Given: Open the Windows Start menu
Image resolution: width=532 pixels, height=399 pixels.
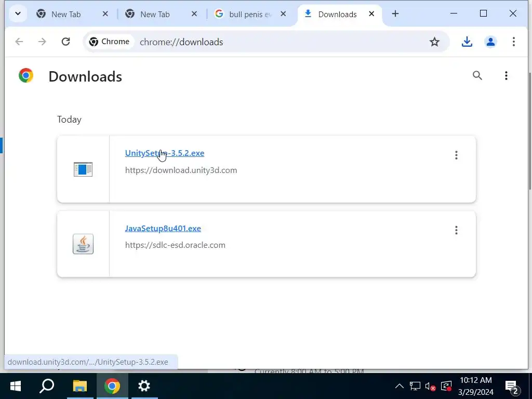Looking at the screenshot, I should (15, 386).
